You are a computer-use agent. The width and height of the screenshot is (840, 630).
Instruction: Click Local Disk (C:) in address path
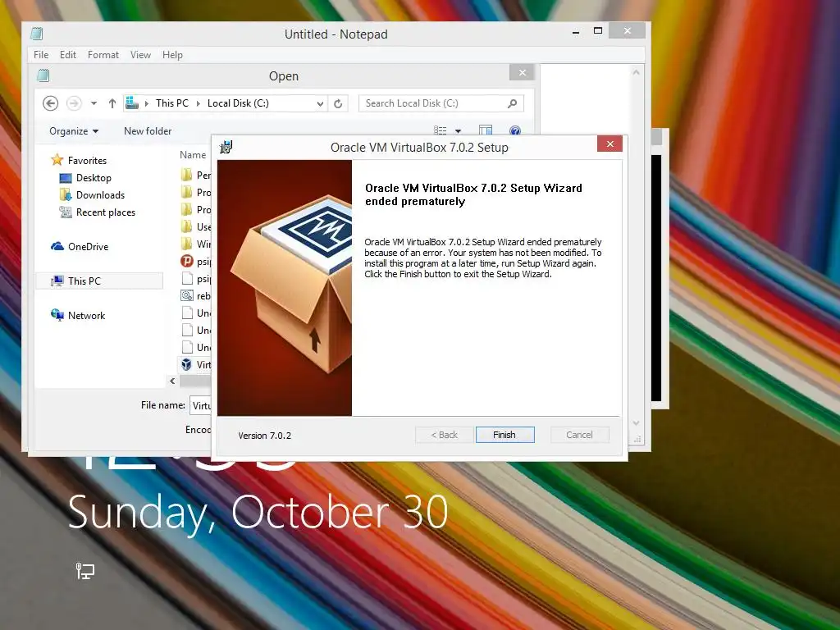(238, 103)
